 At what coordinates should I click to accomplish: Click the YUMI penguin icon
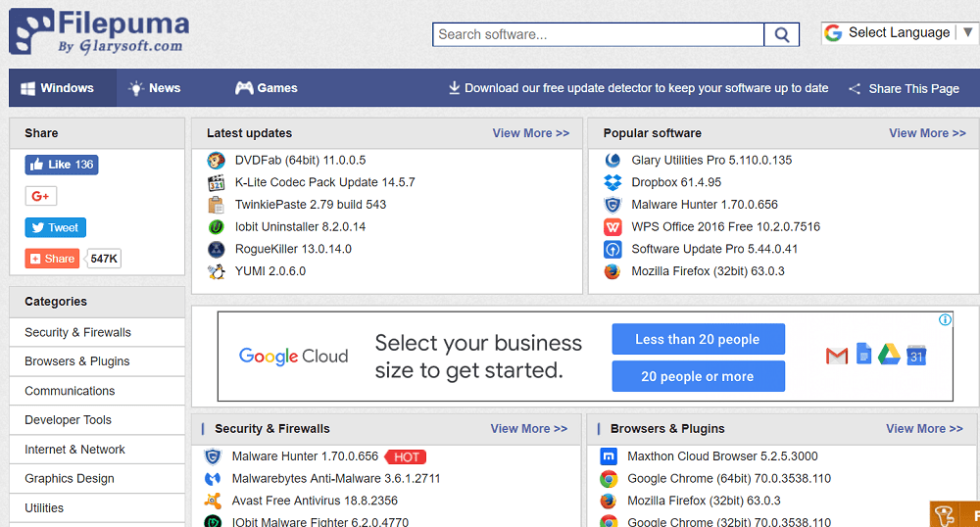(x=217, y=271)
